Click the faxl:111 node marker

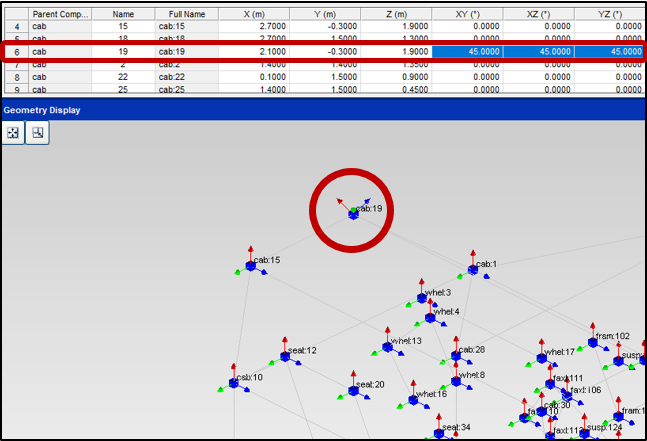(x=550, y=384)
